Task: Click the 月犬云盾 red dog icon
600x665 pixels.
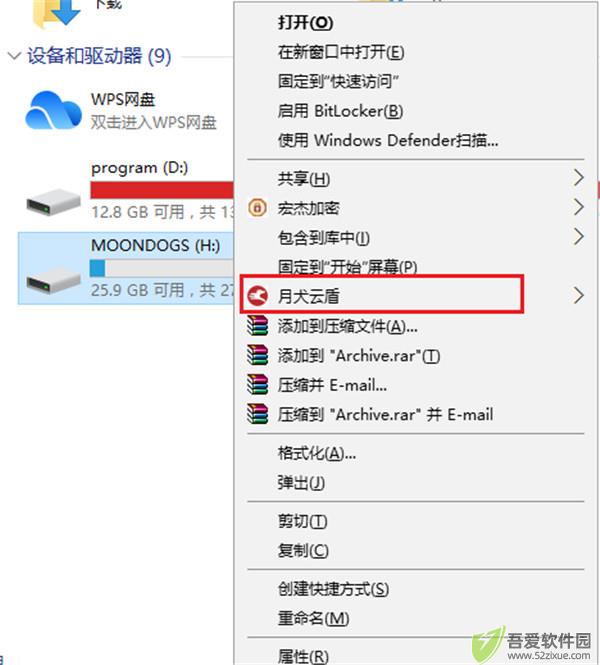Action: [x=257, y=296]
